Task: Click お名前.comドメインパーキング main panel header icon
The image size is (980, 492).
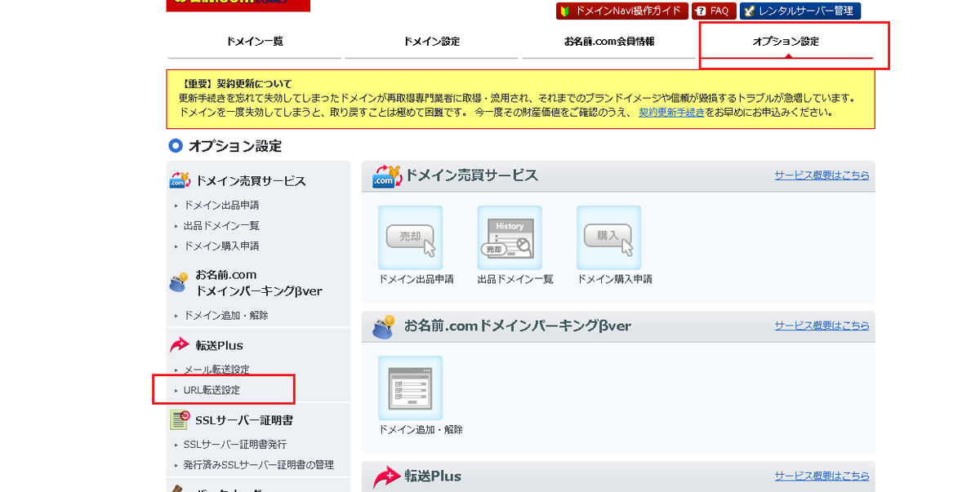Action: [384, 326]
